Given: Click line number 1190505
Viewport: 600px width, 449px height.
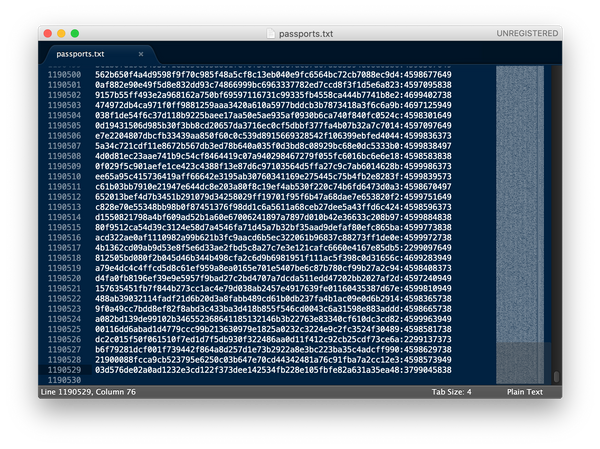Looking at the screenshot, I should point(64,126).
